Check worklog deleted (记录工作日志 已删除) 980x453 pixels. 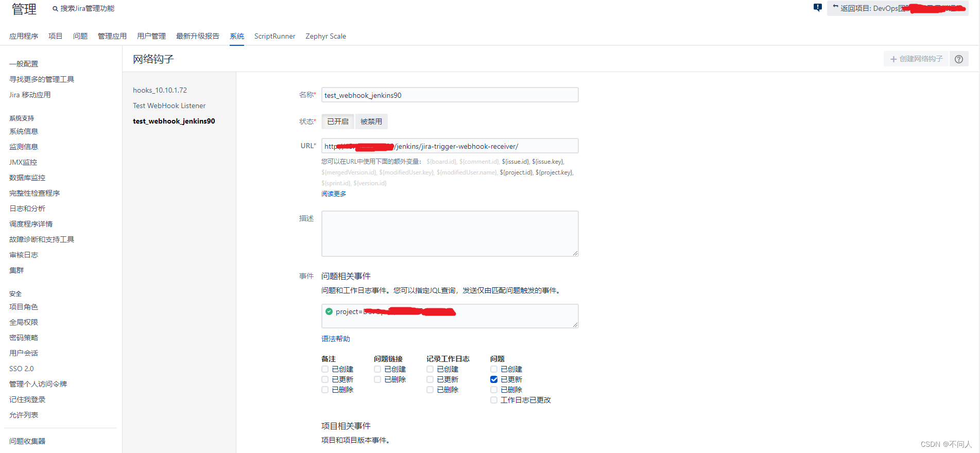(430, 390)
